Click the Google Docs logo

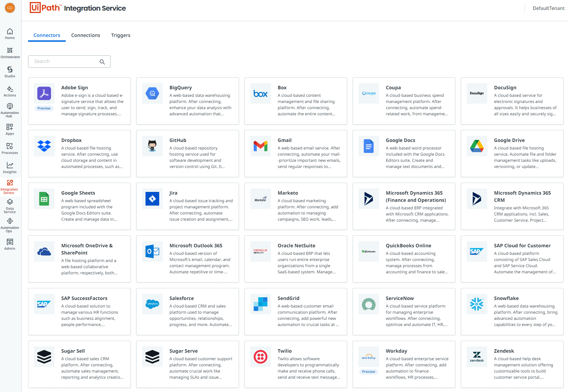(369, 146)
